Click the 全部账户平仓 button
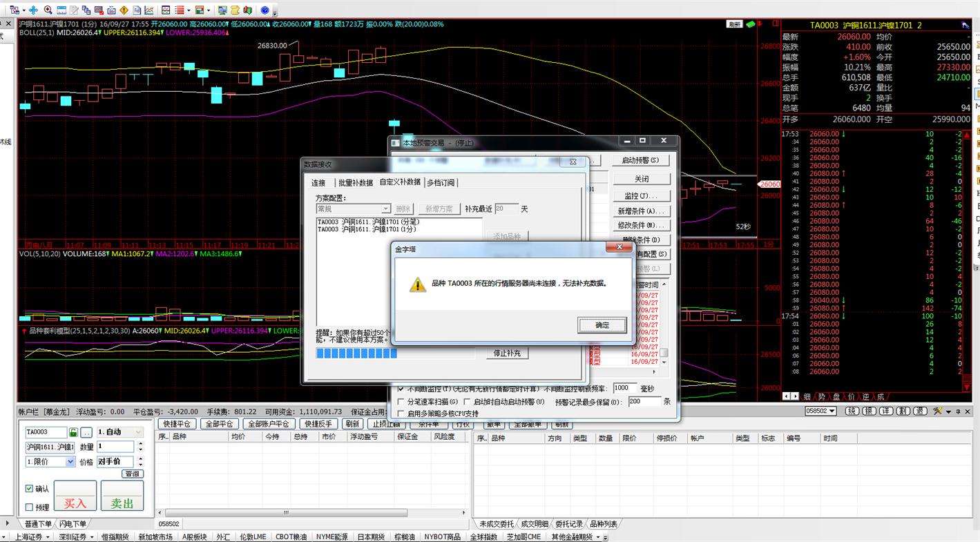 pos(269,424)
